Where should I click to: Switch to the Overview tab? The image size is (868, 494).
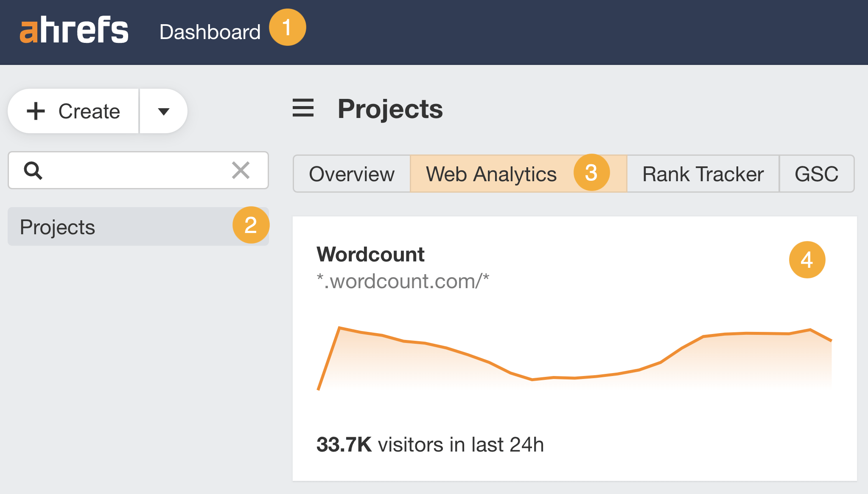pos(351,174)
